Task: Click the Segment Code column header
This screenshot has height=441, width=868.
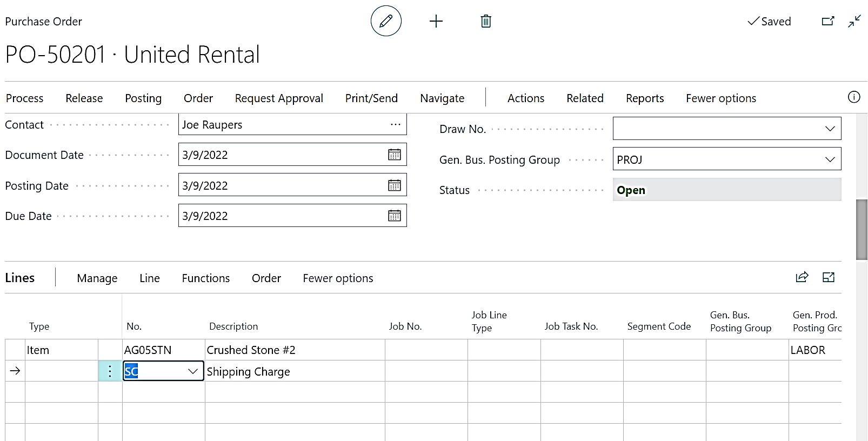Action: tap(659, 326)
